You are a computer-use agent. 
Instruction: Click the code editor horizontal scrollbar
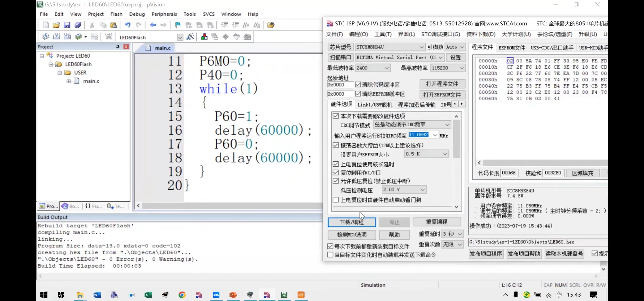click(229, 206)
